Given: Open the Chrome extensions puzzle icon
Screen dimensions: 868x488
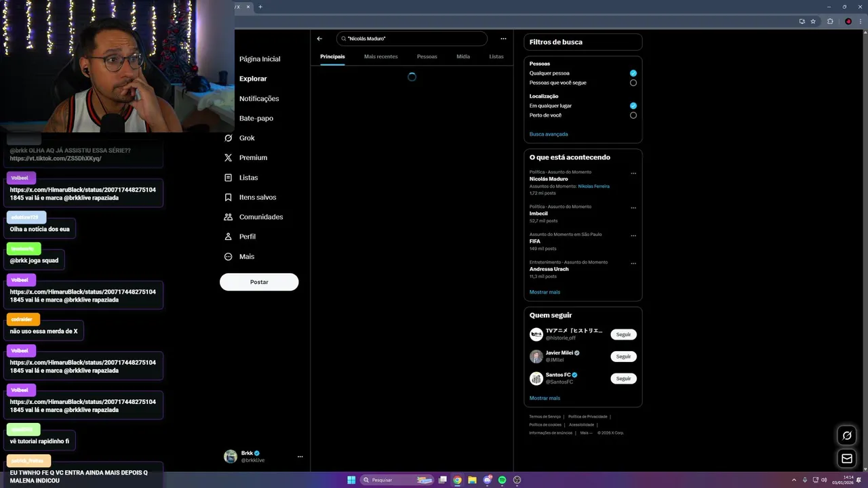Looking at the screenshot, I should (x=830, y=21).
